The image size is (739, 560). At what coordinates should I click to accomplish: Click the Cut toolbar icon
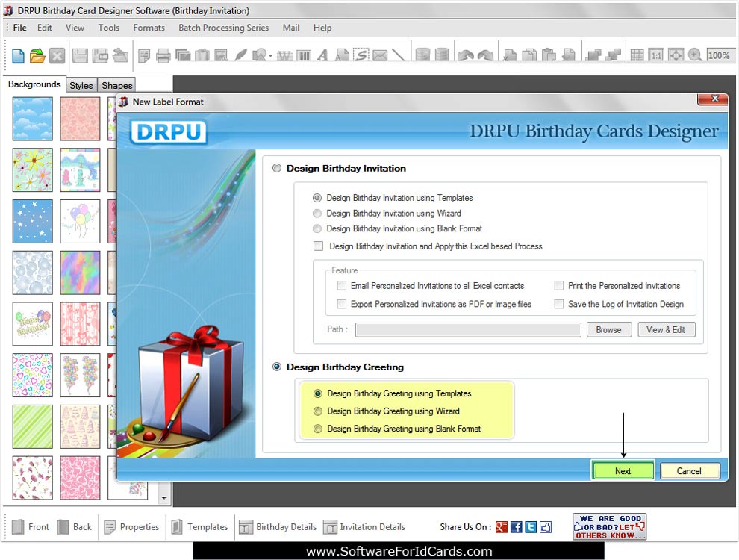[510, 55]
